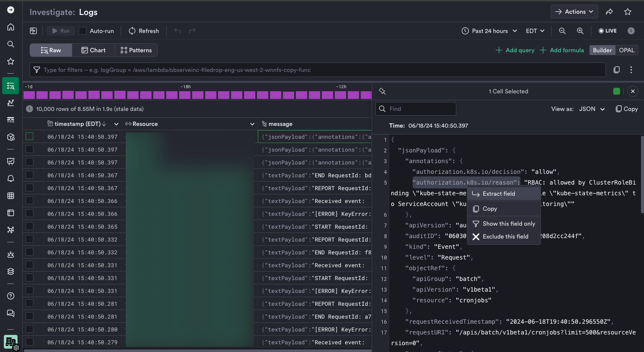
Task: Open the Log Explorer sidebar icon
Action: tap(11, 86)
